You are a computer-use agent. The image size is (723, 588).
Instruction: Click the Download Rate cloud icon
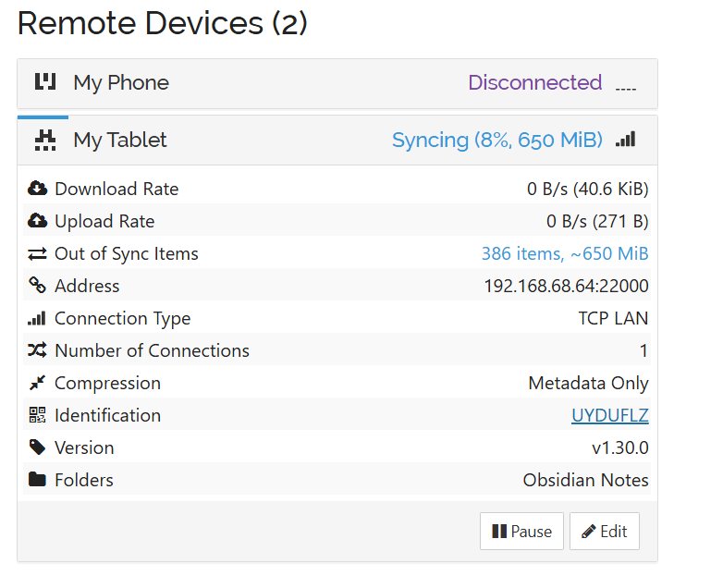point(37,189)
